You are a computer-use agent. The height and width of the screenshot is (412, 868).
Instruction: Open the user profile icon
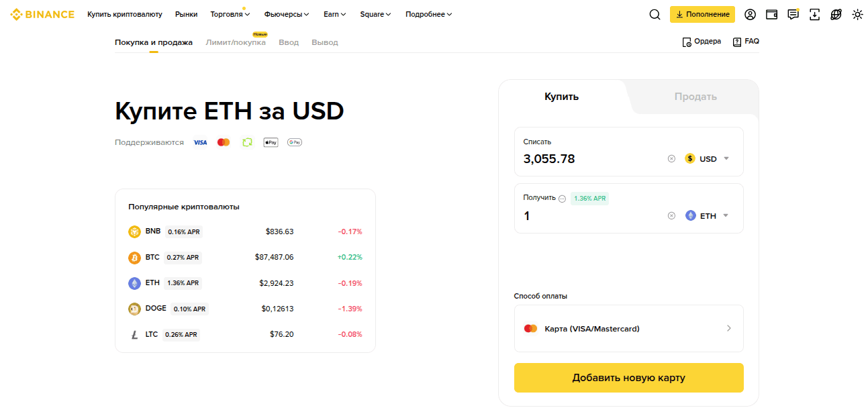tap(750, 14)
